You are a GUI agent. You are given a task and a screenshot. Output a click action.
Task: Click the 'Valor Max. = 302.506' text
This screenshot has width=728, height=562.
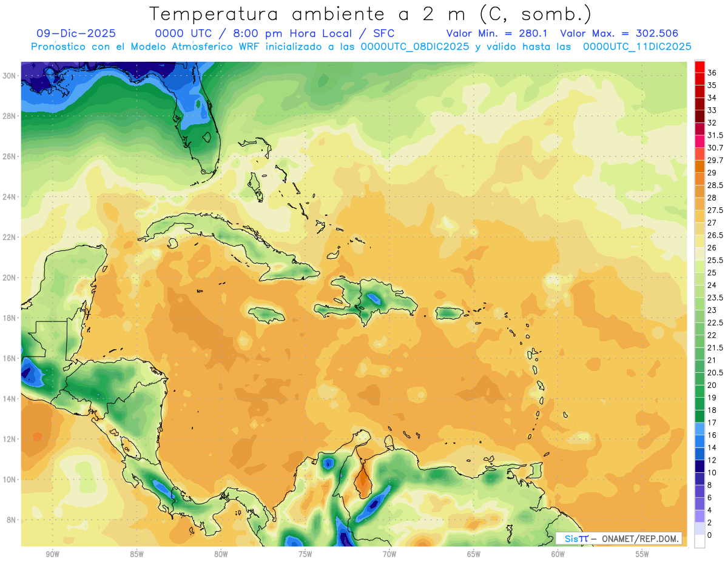tap(619, 33)
